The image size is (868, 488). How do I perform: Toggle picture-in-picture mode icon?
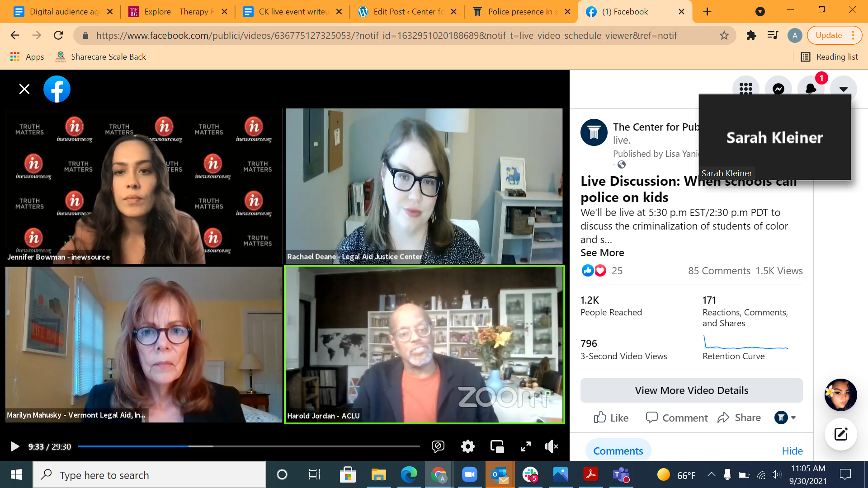(497, 446)
